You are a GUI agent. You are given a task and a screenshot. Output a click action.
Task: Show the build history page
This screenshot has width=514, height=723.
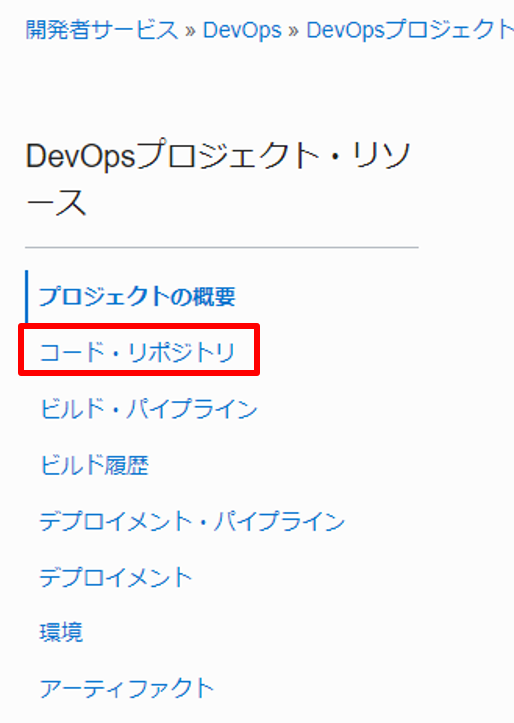(x=95, y=465)
